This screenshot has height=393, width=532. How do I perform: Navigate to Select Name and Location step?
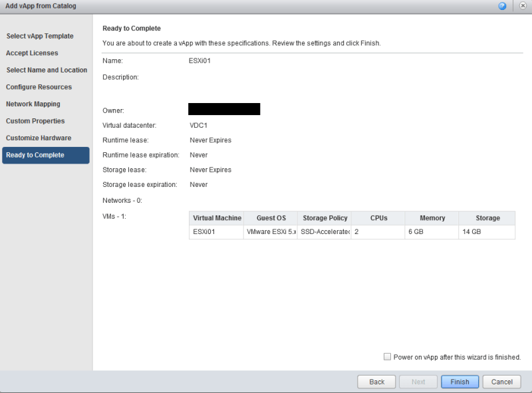[47, 70]
